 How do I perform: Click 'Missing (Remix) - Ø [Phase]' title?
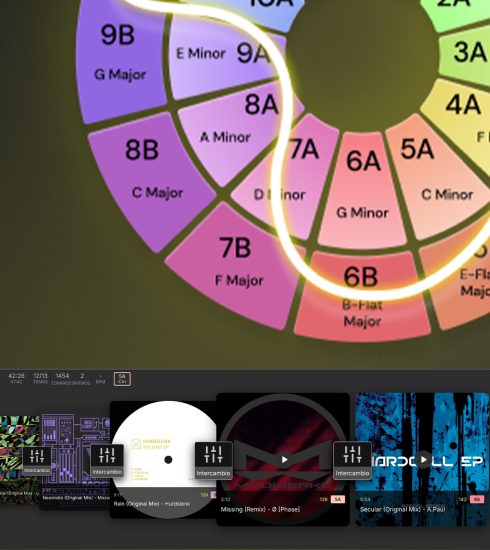coord(260,509)
